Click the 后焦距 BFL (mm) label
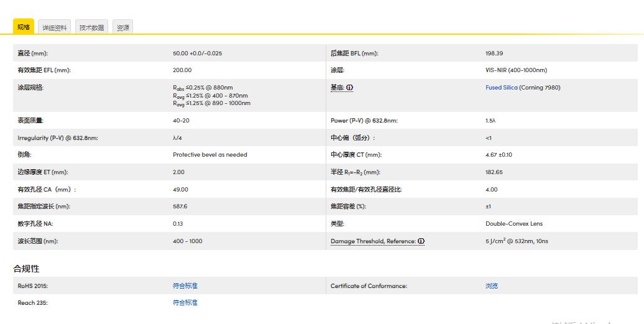644x324 pixels. tap(354, 53)
